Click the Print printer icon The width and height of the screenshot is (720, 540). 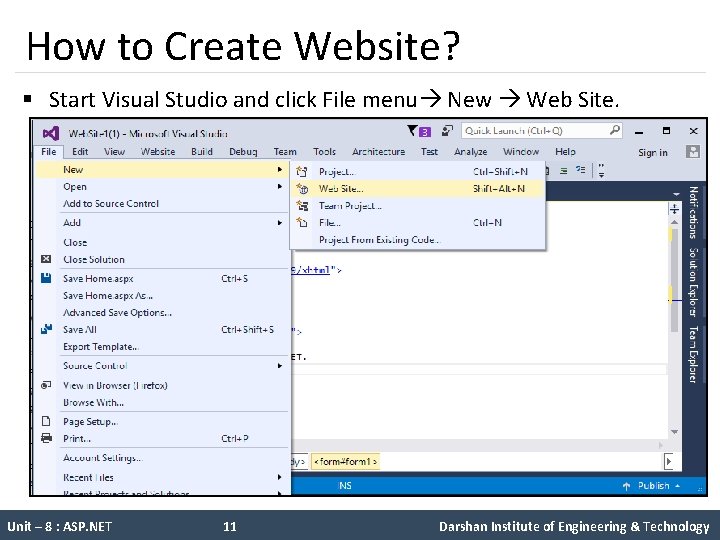[46, 438]
